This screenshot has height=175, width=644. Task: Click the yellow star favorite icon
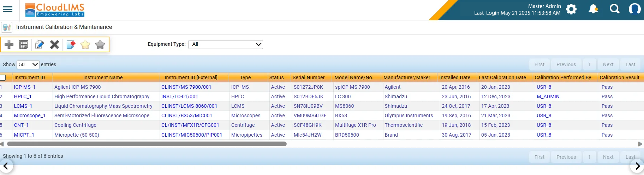click(85, 44)
